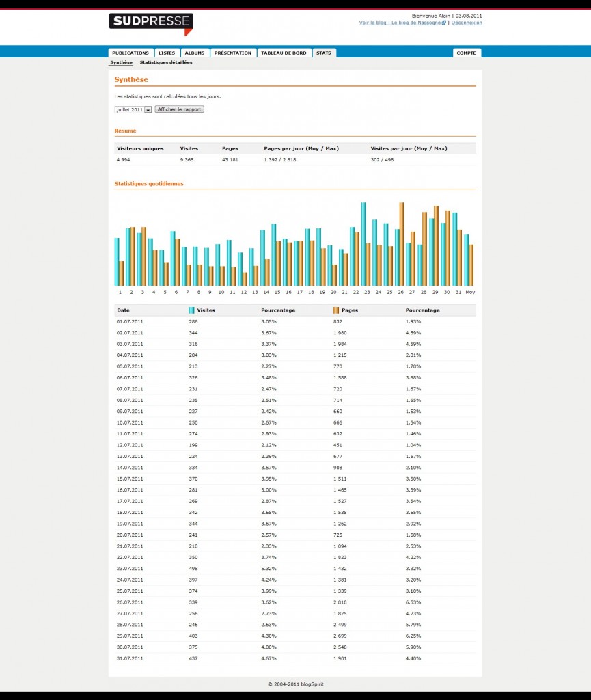
Task: Click the 43 181 pages value
Action: click(x=230, y=160)
